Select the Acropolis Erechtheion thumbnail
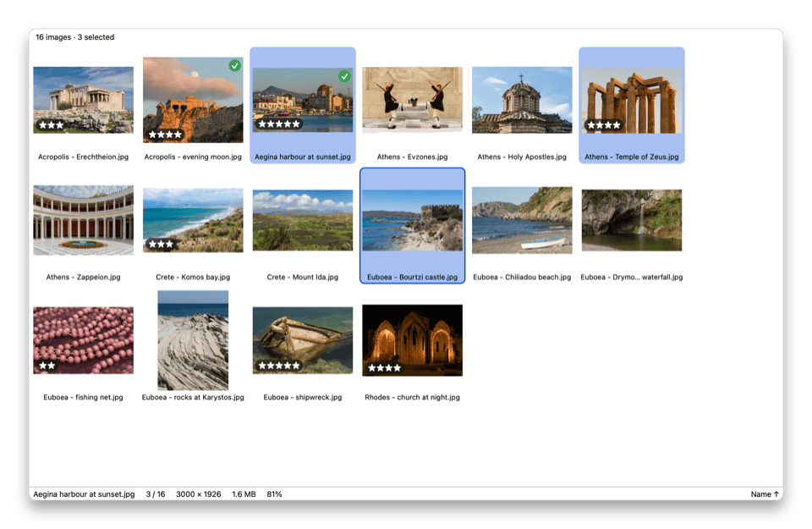Viewport: 812px width, 529px height. [x=84, y=100]
